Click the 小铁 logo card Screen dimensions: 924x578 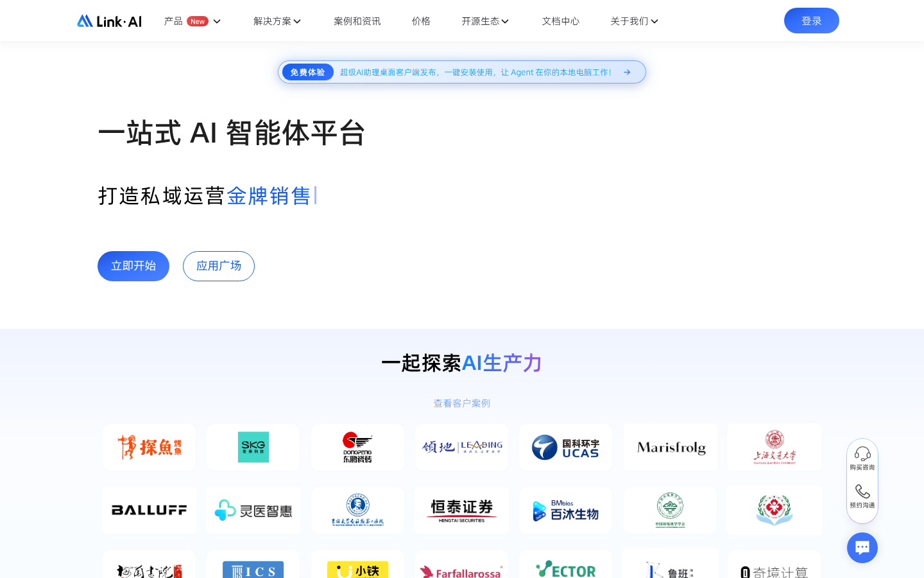[x=357, y=564]
